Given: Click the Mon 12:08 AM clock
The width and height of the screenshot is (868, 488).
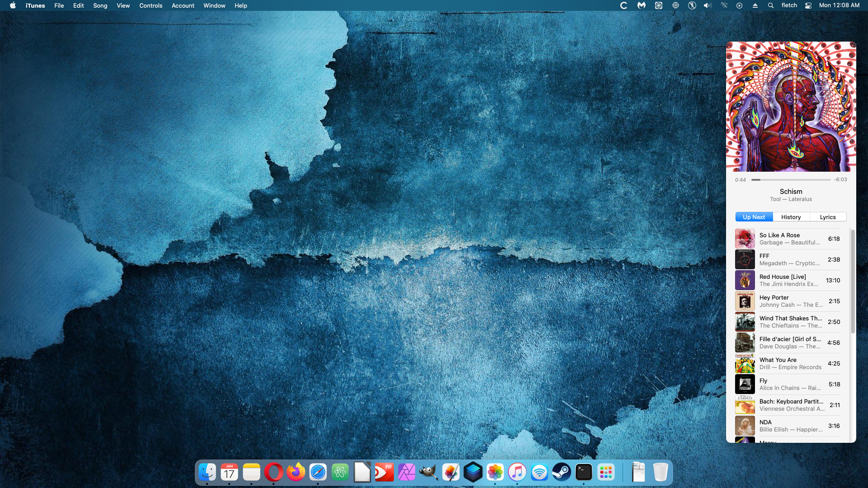Looking at the screenshot, I should click(x=839, y=5).
